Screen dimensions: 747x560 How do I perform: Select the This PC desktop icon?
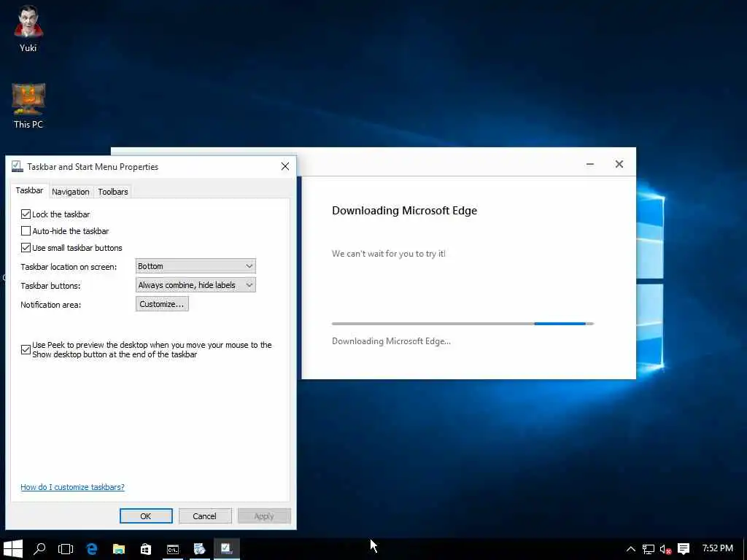click(x=28, y=106)
